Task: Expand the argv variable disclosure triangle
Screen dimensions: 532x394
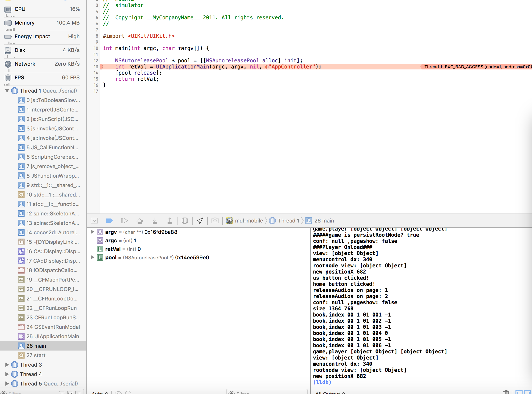Action: [x=92, y=232]
